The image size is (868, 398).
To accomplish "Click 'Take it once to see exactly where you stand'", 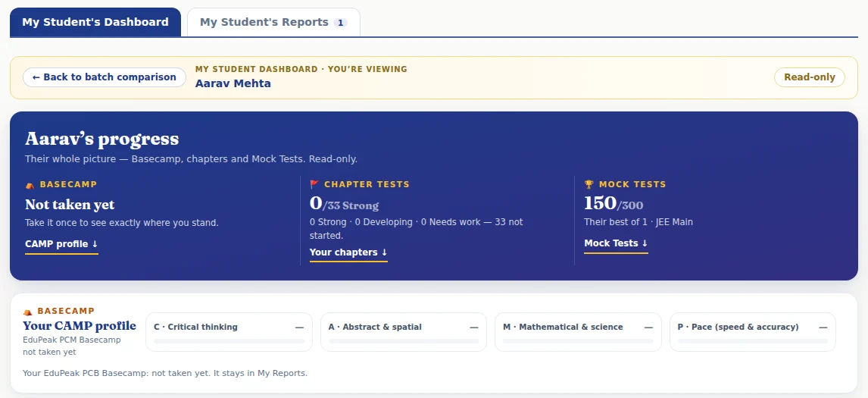I will [122, 223].
